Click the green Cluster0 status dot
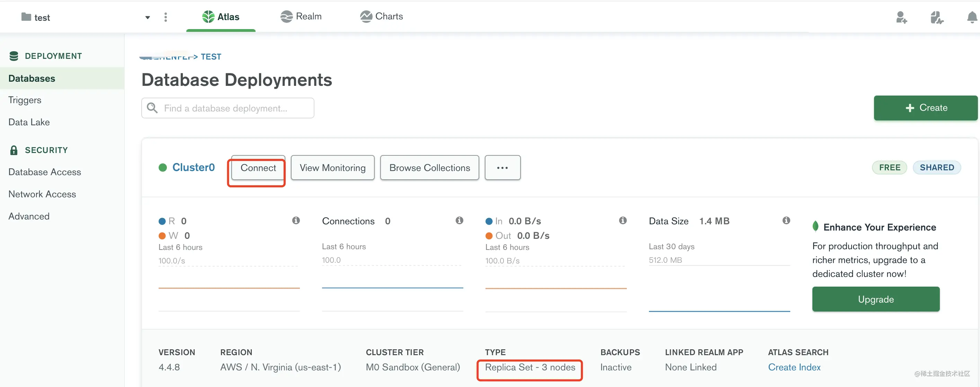This screenshot has width=980, height=387. pyautogui.click(x=162, y=168)
